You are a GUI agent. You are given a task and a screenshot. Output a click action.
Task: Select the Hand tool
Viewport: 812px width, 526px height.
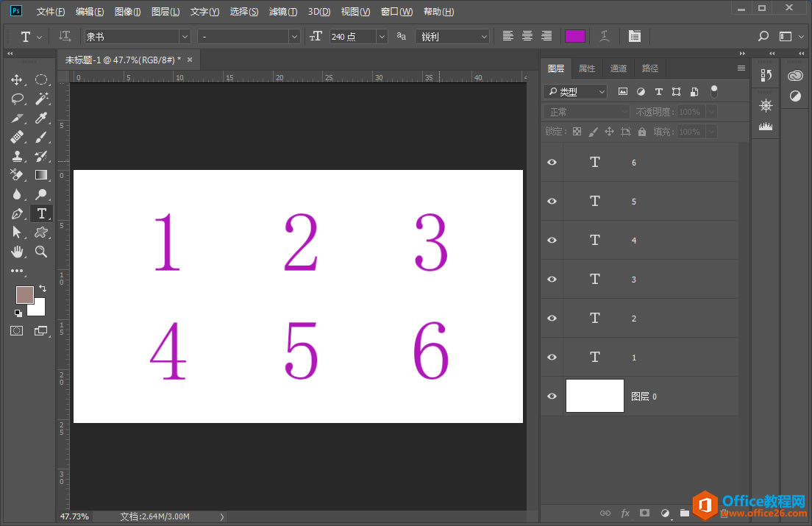(x=17, y=252)
